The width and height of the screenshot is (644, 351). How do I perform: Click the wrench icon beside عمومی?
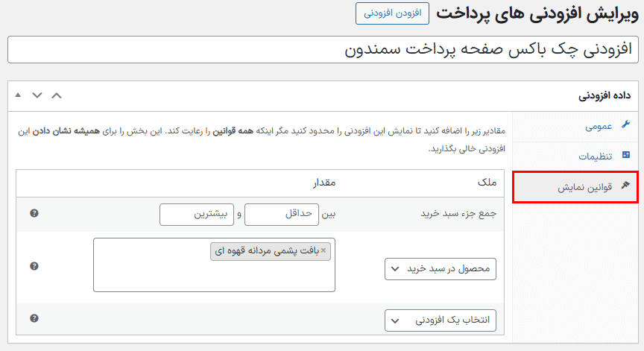coord(625,124)
